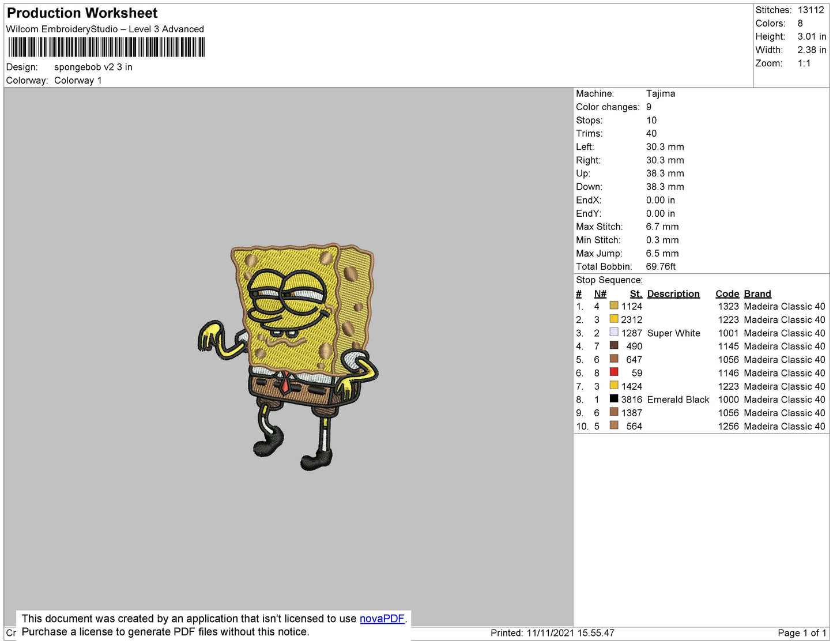833x644 pixels.
Task: Click the Brand column header
Action: pos(757,293)
